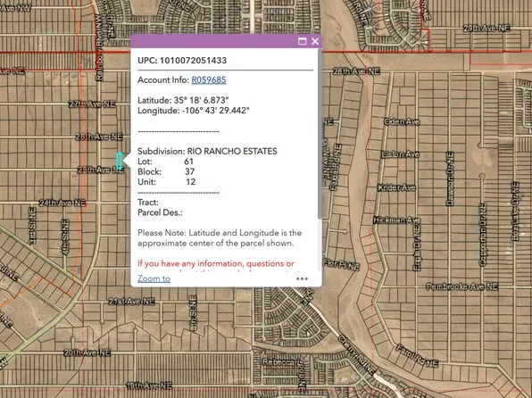Image resolution: width=532 pixels, height=398 pixels.
Task: Click the Lisbon Ave map label
Action: (x=401, y=154)
